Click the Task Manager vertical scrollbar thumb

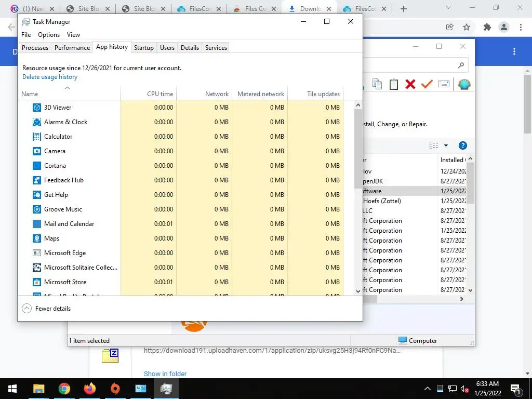358,149
